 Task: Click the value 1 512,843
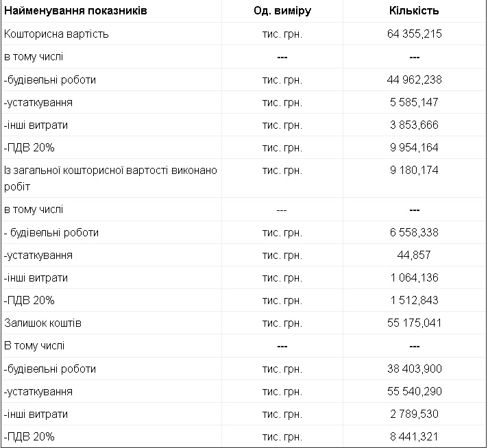tap(414, 300)
